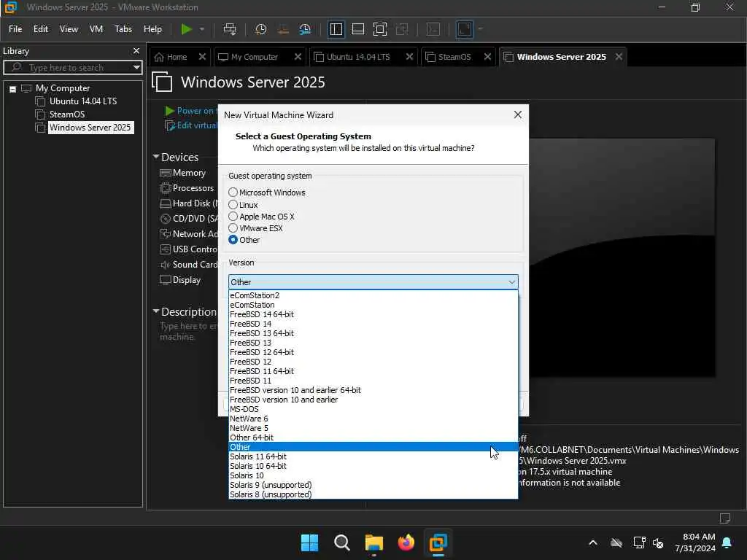Open the snapshot manager toolbar icon
Image resolution: width=747 pixels, height=560 pixels.
click(305, 29)
